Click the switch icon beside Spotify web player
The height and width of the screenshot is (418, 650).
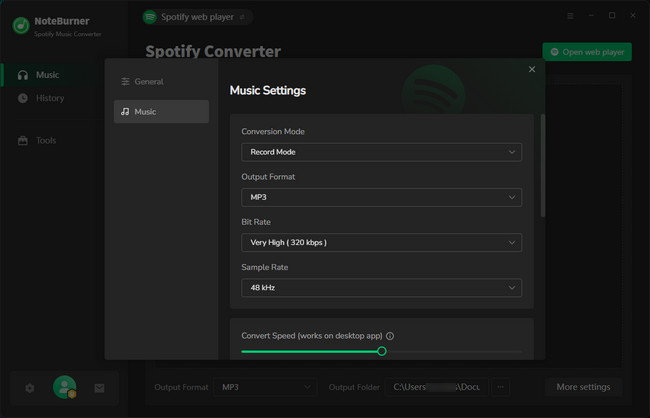(x=238, y=17)
